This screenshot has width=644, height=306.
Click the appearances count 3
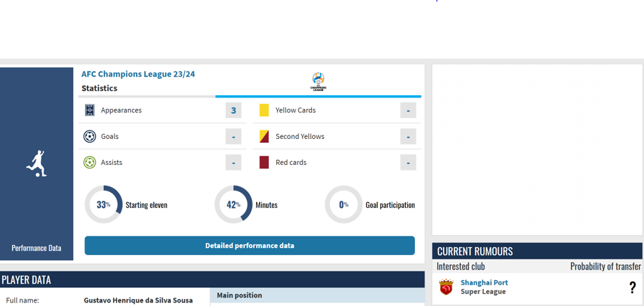tap(233, 110)
